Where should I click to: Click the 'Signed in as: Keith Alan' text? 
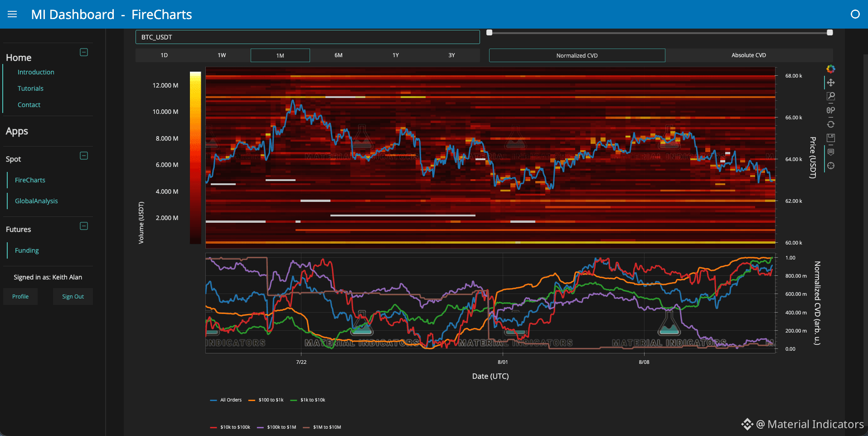point(48,277)
